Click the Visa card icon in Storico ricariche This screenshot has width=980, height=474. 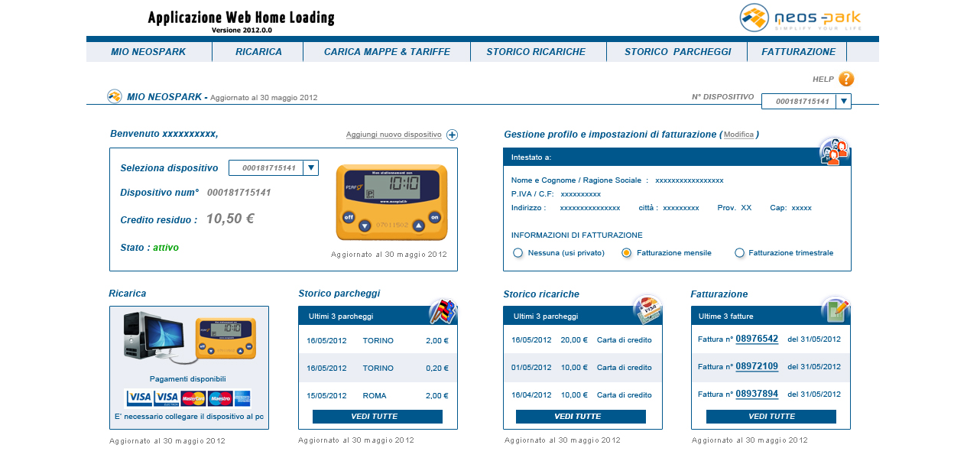(647, 310)
